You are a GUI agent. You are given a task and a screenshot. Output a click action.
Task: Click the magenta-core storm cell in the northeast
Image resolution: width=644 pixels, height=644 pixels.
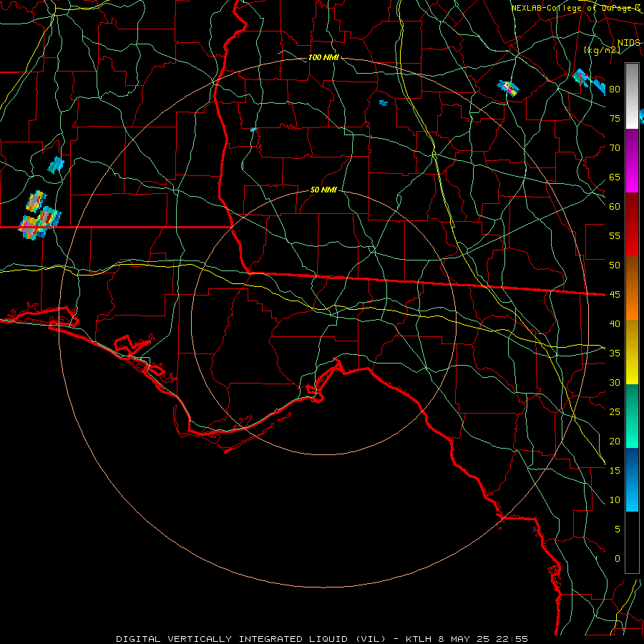click(x=508, y=88)
